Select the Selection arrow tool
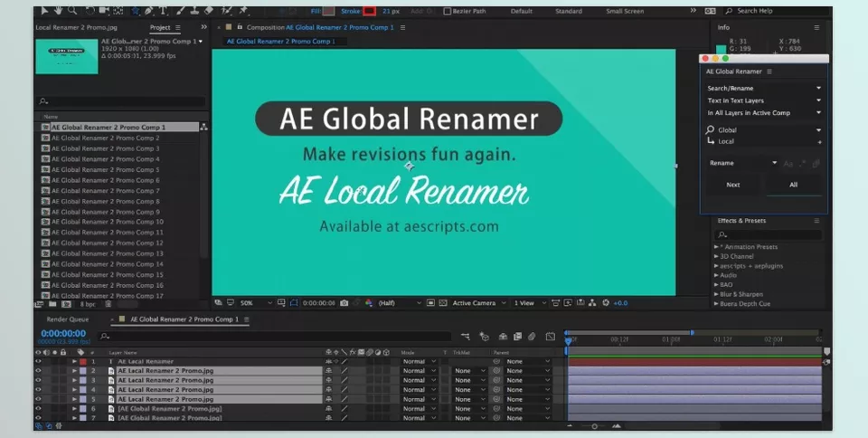This screenshot has width=868, height=438. 45,11
